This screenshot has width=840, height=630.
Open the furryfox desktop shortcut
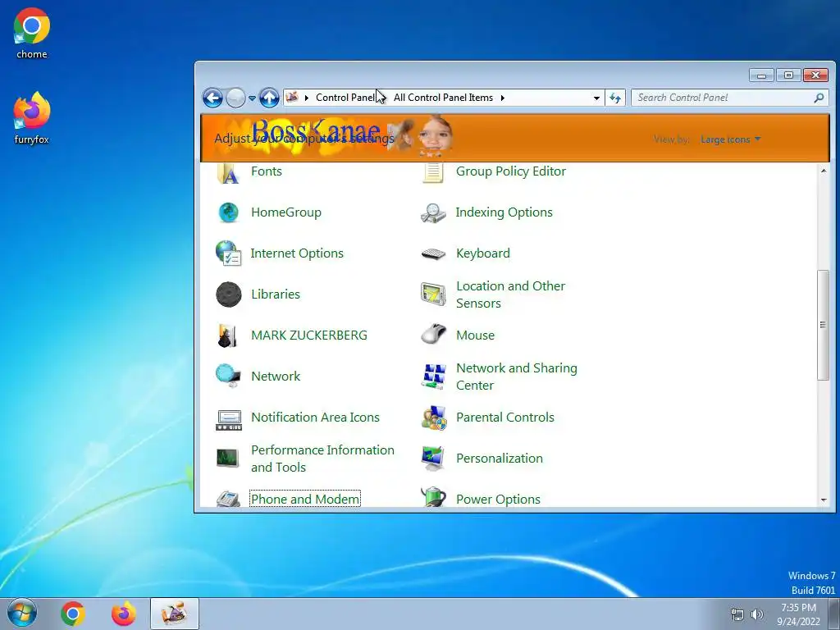click(32, 118)
